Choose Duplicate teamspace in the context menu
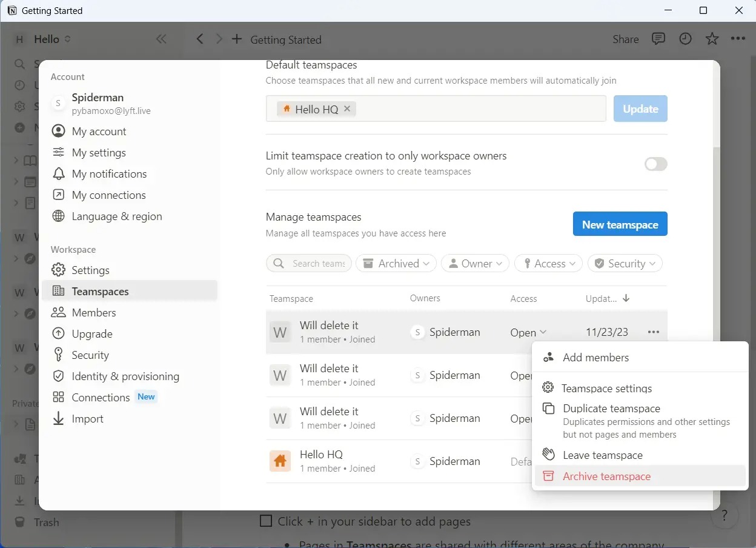Screen dimensions: 756x548 (x=611, y=408)
